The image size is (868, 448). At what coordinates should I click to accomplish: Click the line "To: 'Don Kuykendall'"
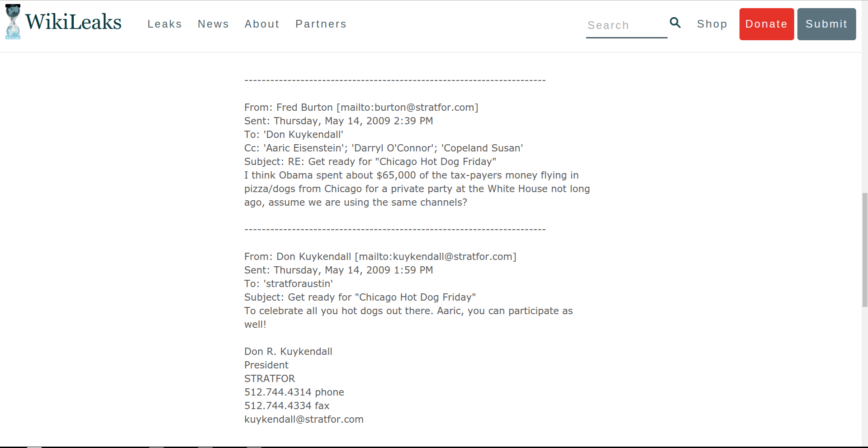coord(294,135)
